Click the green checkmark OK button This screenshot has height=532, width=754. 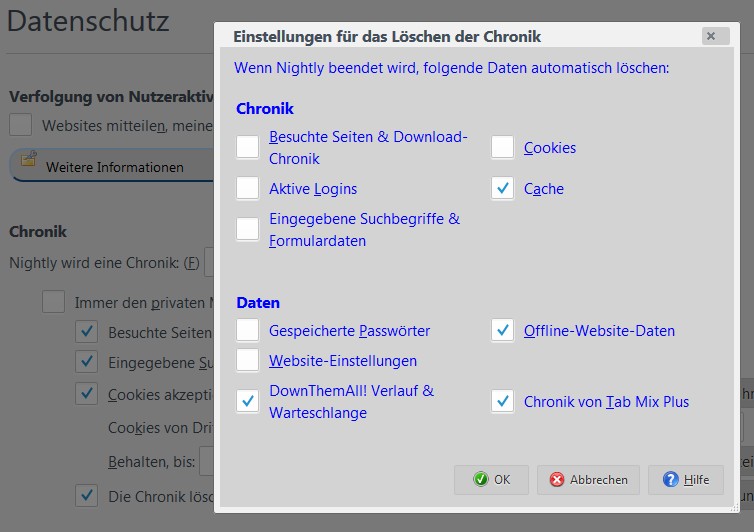point(491,480)
